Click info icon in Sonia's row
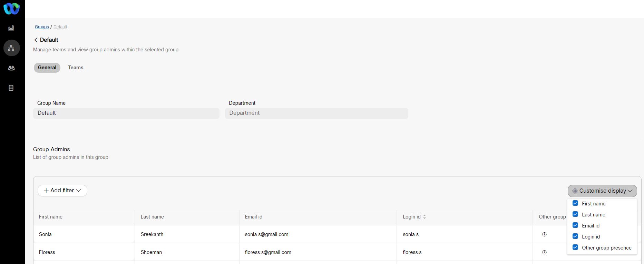Viewport: 644px width, 264px height. coord(544,234)
